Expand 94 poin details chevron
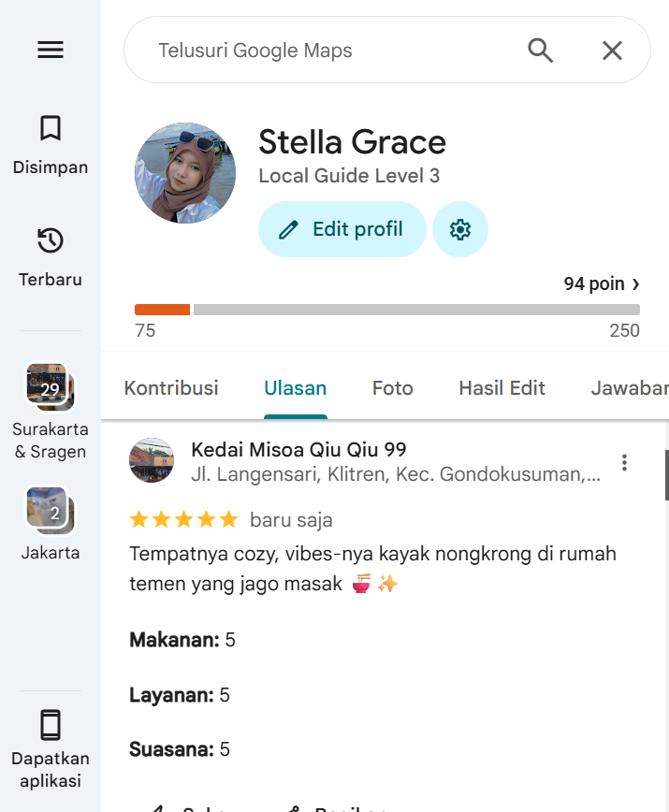669x812 pixels. coord(636,283)
